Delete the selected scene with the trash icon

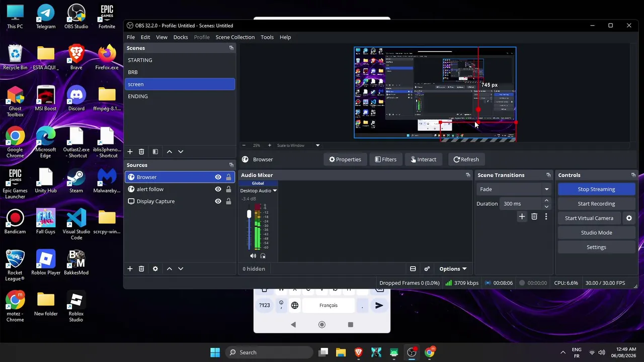pos(141,151)
